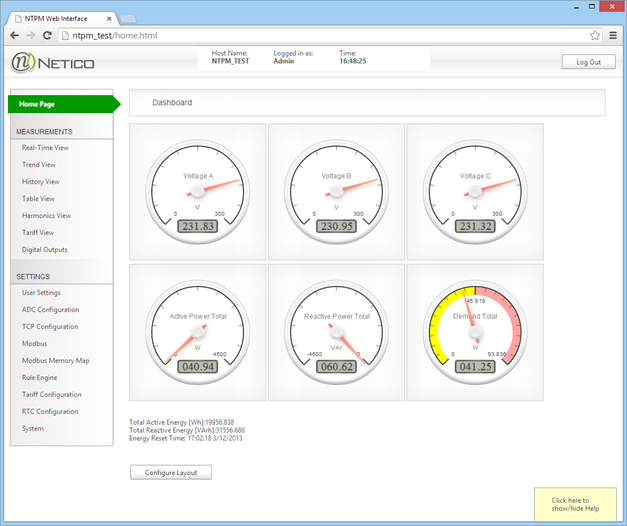Navigate to Table View

(x=38, y=198)
